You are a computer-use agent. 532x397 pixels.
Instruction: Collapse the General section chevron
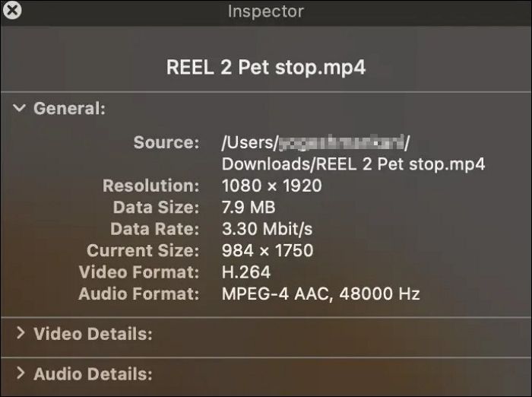[x=20, y=108]
